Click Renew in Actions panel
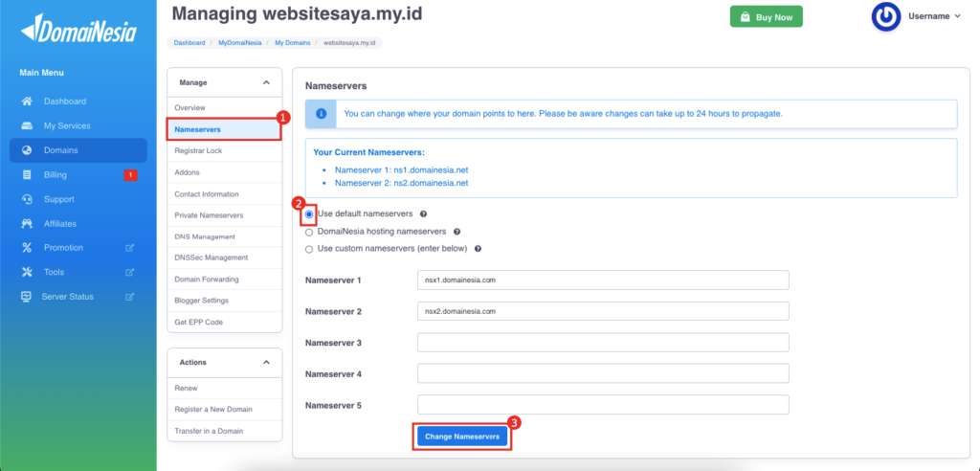This screenshot has width=980, height=471. (224, 388)
